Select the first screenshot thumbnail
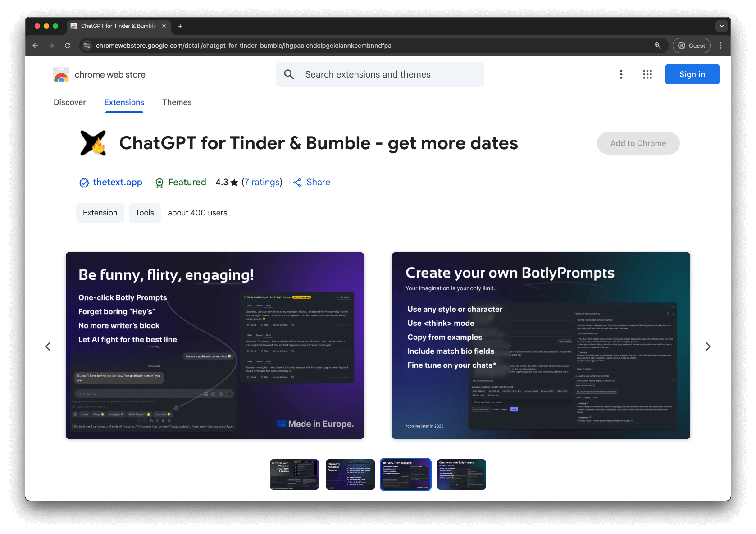The height and width of the screenshot is (534, 756). pos(294,475)
